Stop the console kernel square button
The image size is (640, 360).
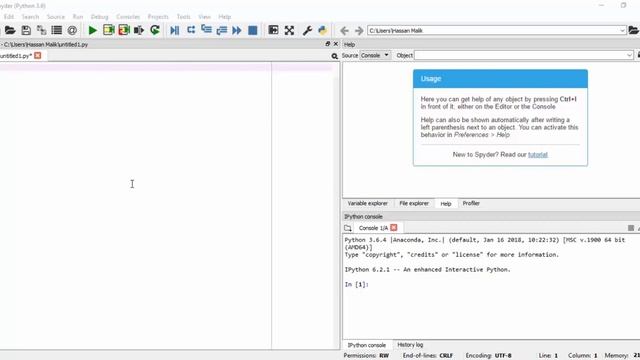click(631, 228)
